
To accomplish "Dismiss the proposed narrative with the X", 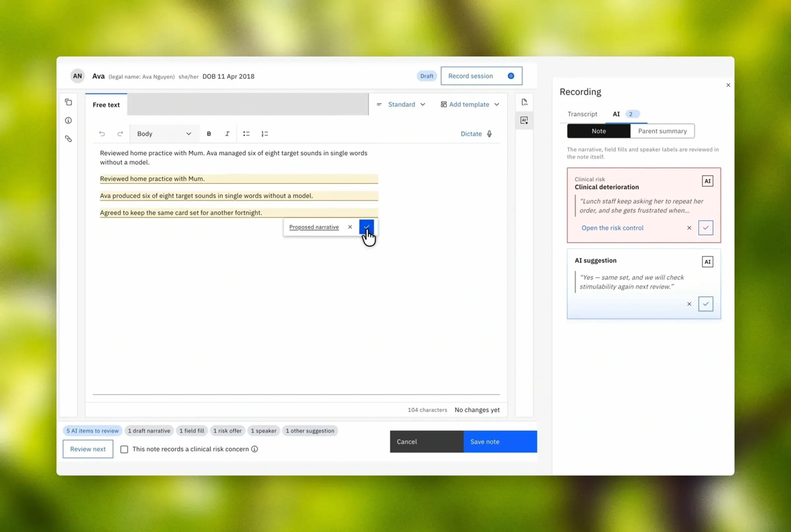I will pos(350,227).
